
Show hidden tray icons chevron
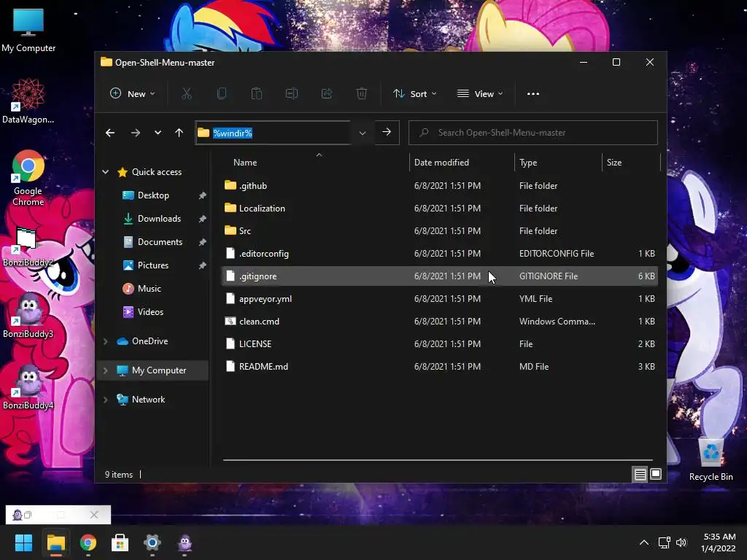pos(643,542)
